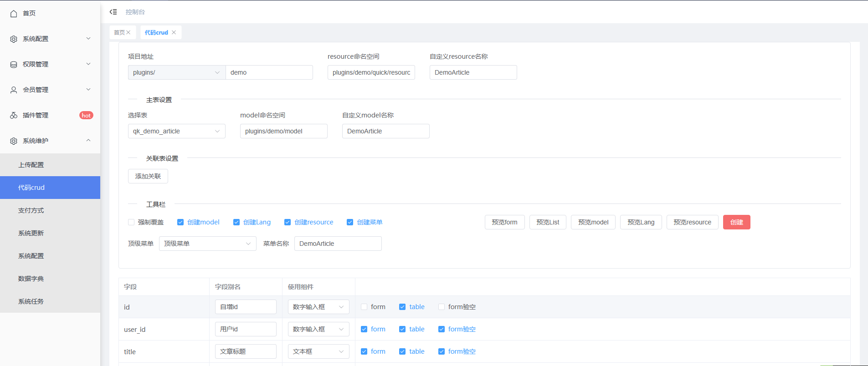Viewport: 868px width, 366px height.
Task: Click the 系统维护 gear icon
Action: (x=14, y=141)
